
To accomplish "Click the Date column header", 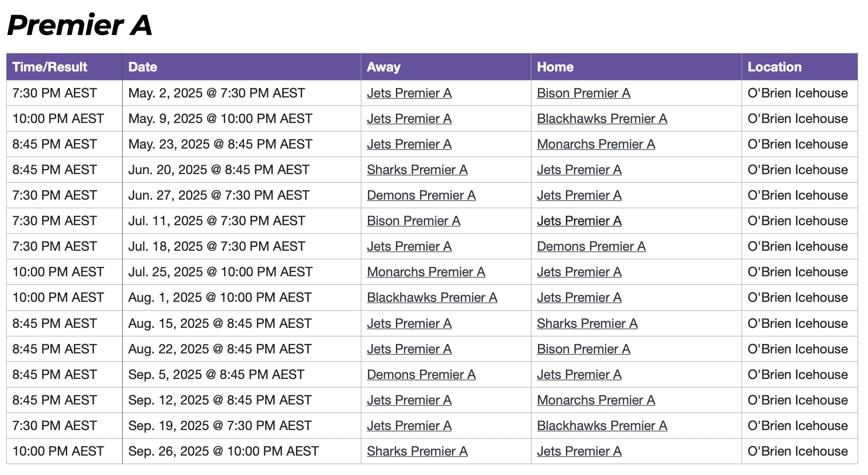I will 143,67.
